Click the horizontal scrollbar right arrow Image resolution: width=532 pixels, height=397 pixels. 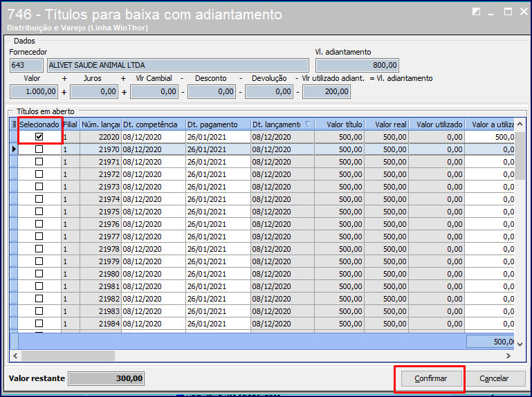508,356
